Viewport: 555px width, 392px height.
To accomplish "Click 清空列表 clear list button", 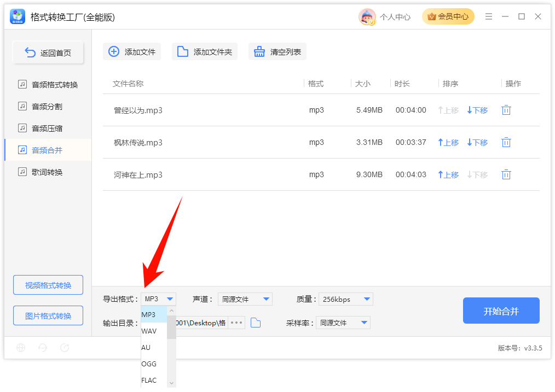I will tap(277, 51).
